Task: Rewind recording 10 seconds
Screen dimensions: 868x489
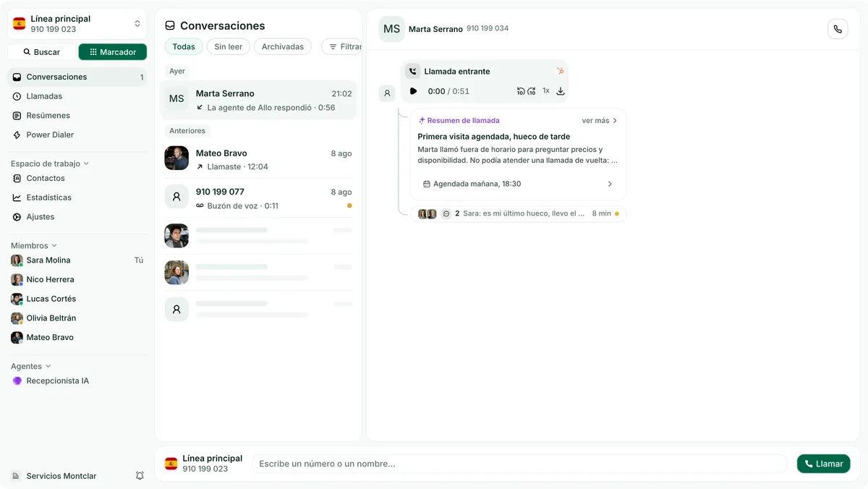Action: pos(521,91)
